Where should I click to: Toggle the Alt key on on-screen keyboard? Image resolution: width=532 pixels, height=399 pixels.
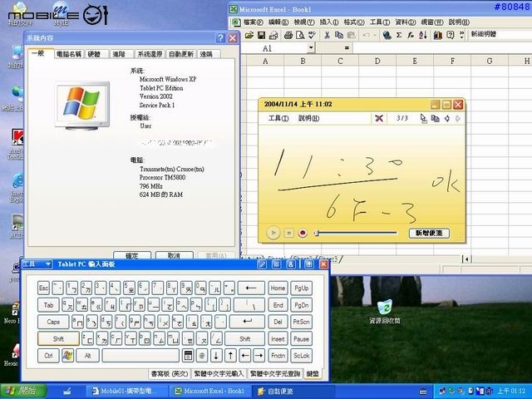[87, 356]
